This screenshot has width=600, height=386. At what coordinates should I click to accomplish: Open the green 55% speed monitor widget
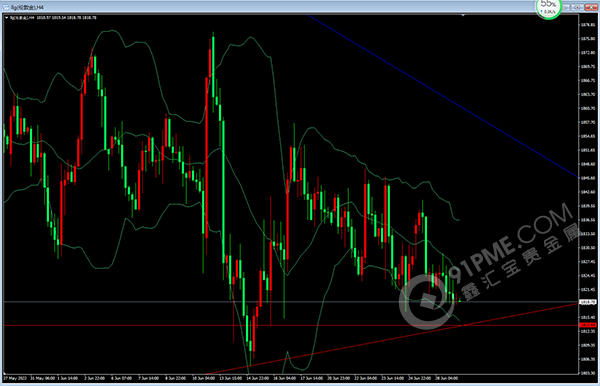point(548,8)
